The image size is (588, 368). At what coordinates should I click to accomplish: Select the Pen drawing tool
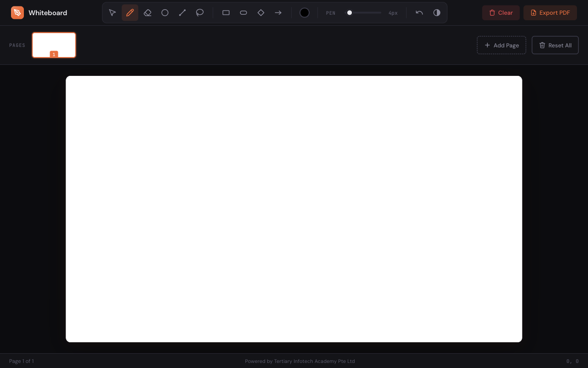[x=130, y=13]
